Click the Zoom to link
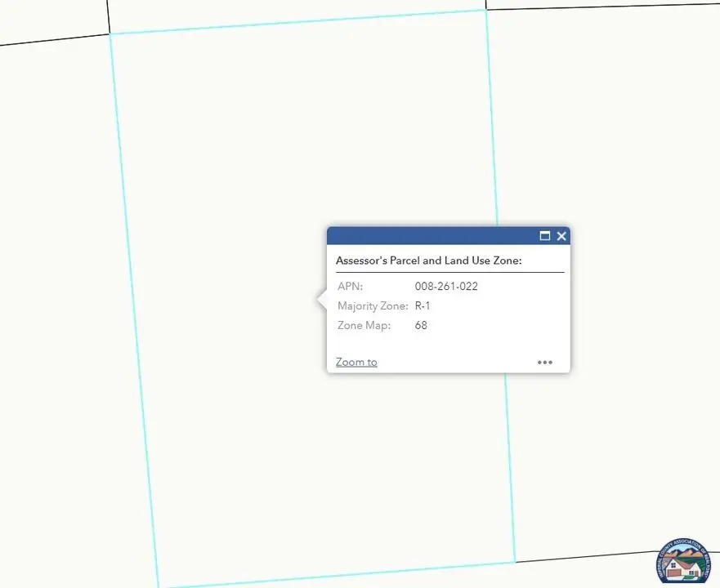This screenshot has width=720, height=588. [356, 362]
